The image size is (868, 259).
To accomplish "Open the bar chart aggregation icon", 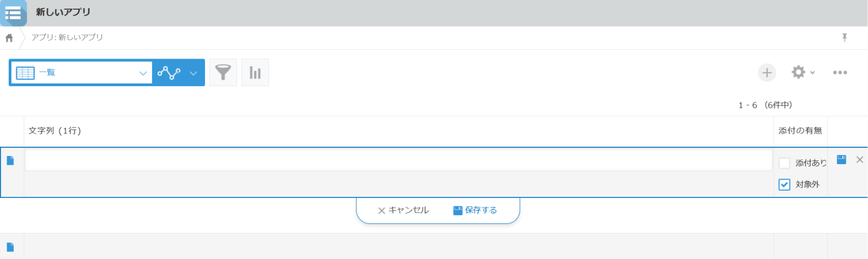I will click(x=255, y=73).
